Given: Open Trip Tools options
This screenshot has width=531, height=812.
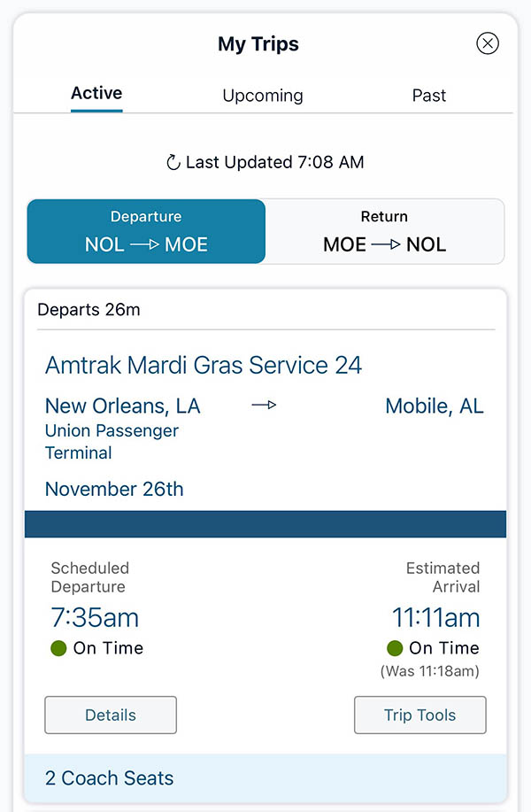Looking at the screenshot, I should pyautogui.click(x=419, y=715).
